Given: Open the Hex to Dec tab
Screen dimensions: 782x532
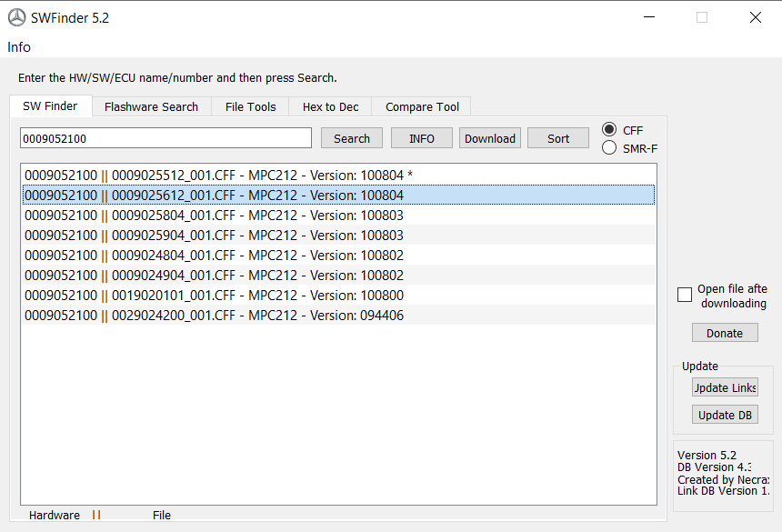Looking at the screenshot, I should coord(330,106).
